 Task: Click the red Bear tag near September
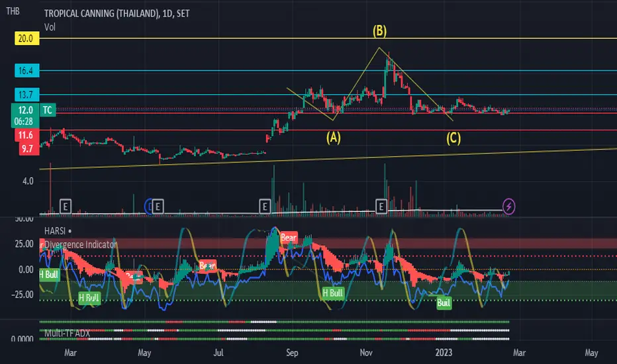tap(289, 238)
